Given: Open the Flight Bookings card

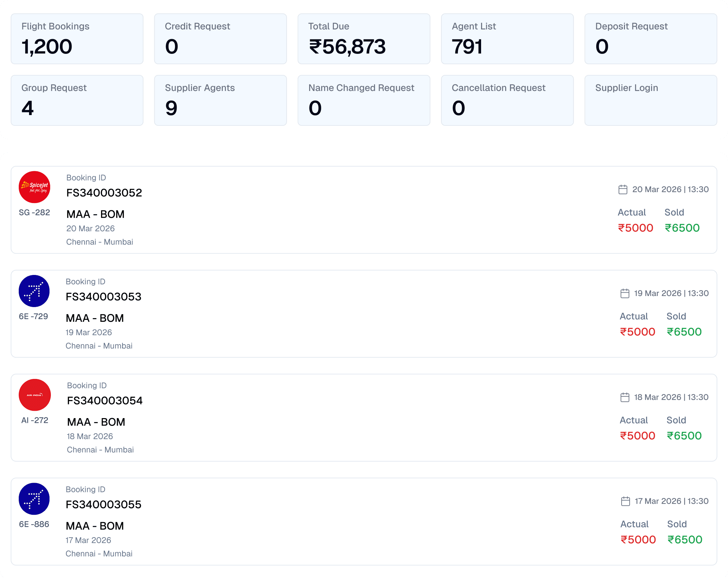Looking at the screenshot, I should click(77, 39).
